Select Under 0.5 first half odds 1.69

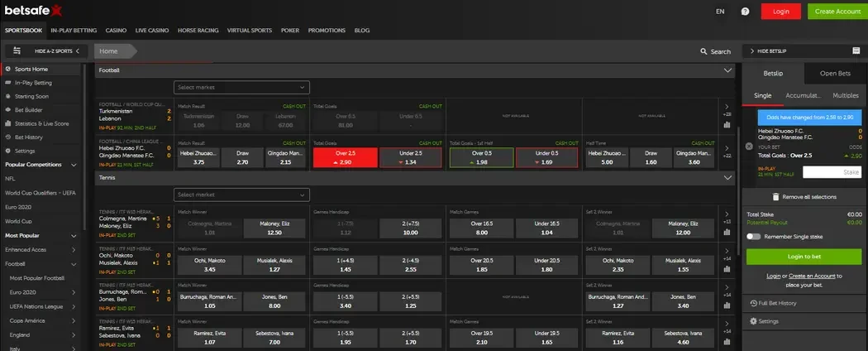[x=546, y=157]
